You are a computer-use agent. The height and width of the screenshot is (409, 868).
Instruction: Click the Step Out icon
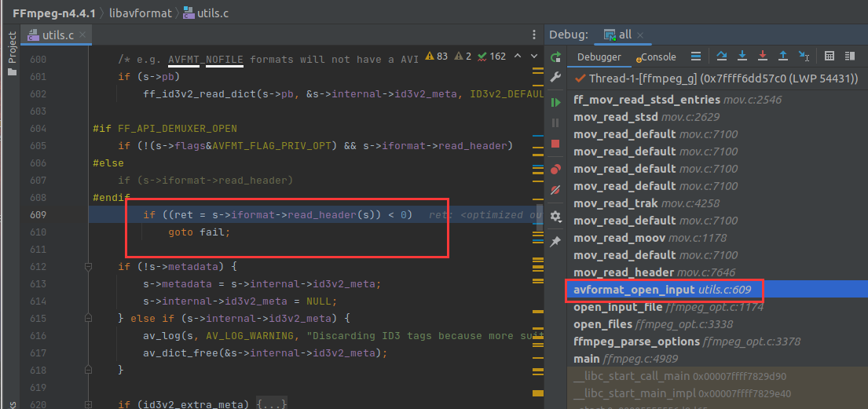click(783, 57)
